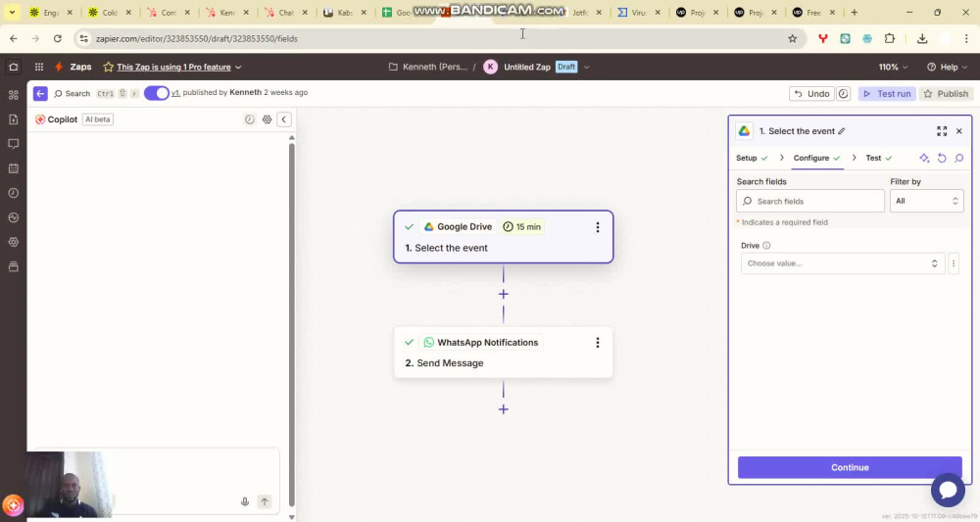
Task: Reload the browser page
Action: tap(58, 39)
